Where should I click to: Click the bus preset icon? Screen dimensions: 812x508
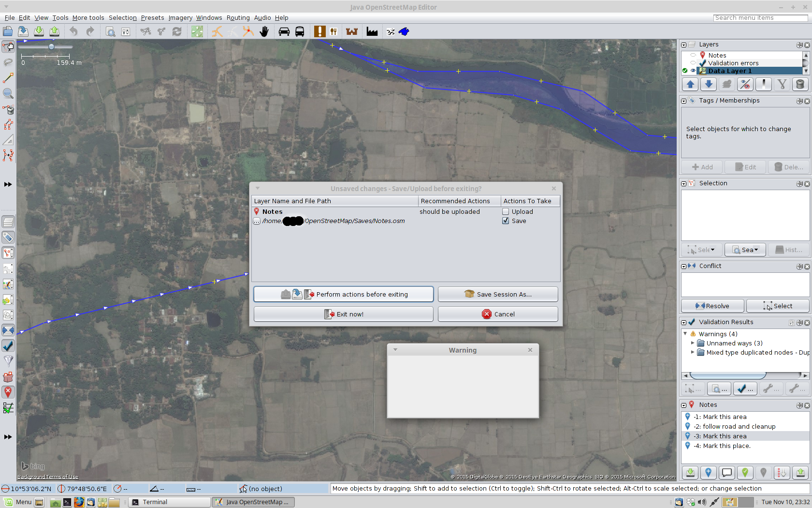click(300, 31)
